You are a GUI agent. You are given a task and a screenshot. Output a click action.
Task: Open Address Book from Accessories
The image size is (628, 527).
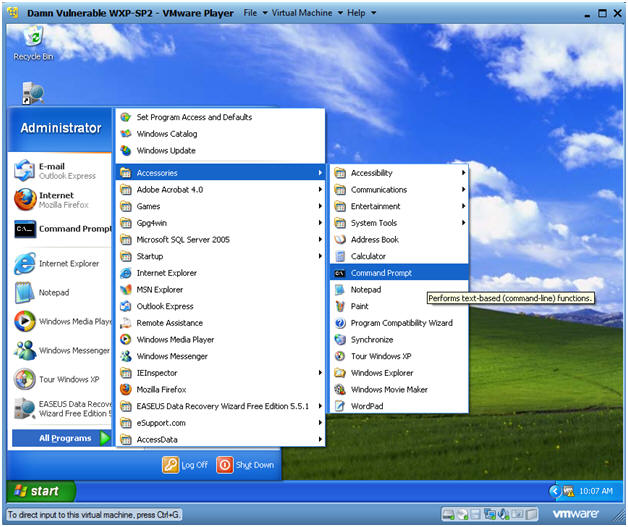399,239
